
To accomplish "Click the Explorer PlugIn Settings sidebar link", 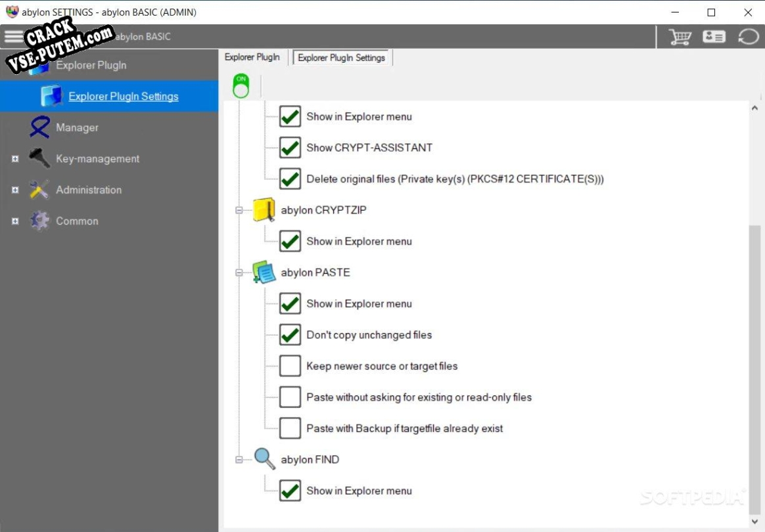I will [x=124, y=96].
